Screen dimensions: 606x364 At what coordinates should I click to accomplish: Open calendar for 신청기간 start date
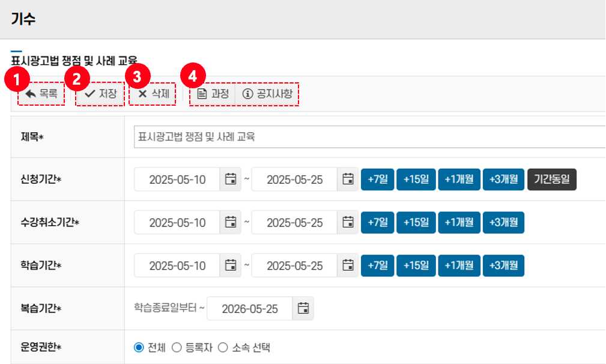(x=230, y=179)
